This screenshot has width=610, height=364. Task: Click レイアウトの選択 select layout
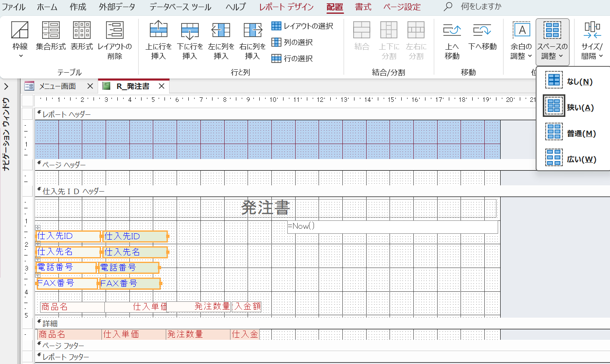(302, 26)
